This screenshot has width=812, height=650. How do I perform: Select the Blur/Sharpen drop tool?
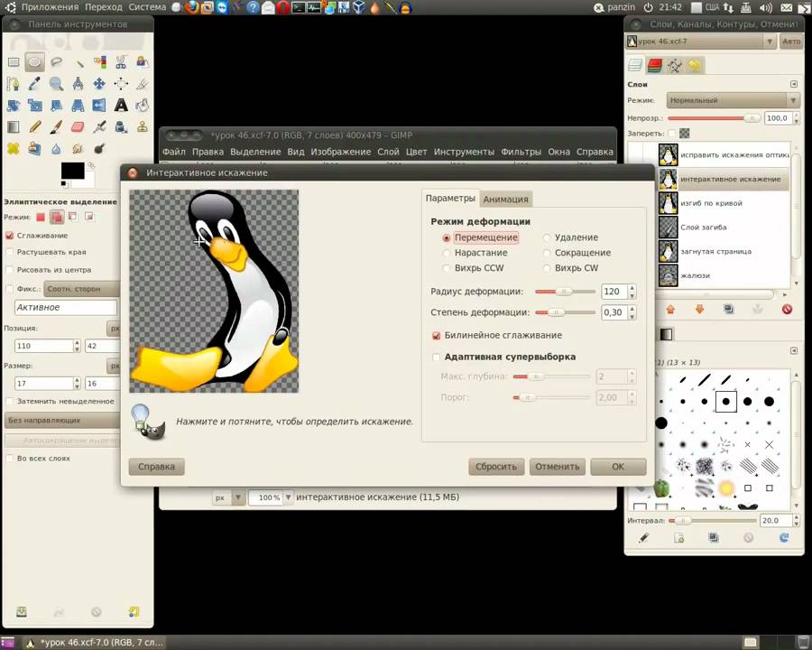click(57, 149)
